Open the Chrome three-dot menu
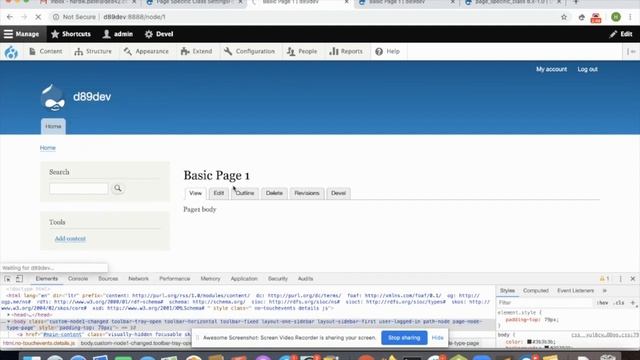 (631, 17)
